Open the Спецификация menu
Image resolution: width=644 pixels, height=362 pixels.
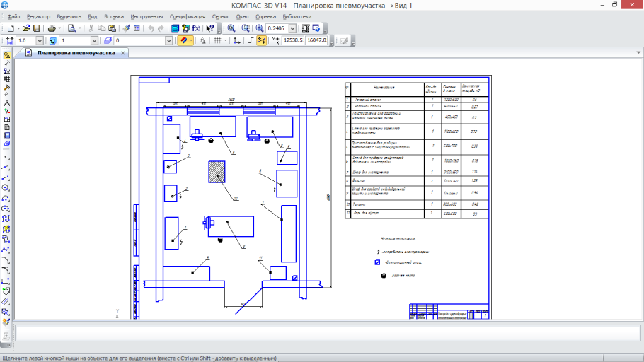click(x=188, y=16)
